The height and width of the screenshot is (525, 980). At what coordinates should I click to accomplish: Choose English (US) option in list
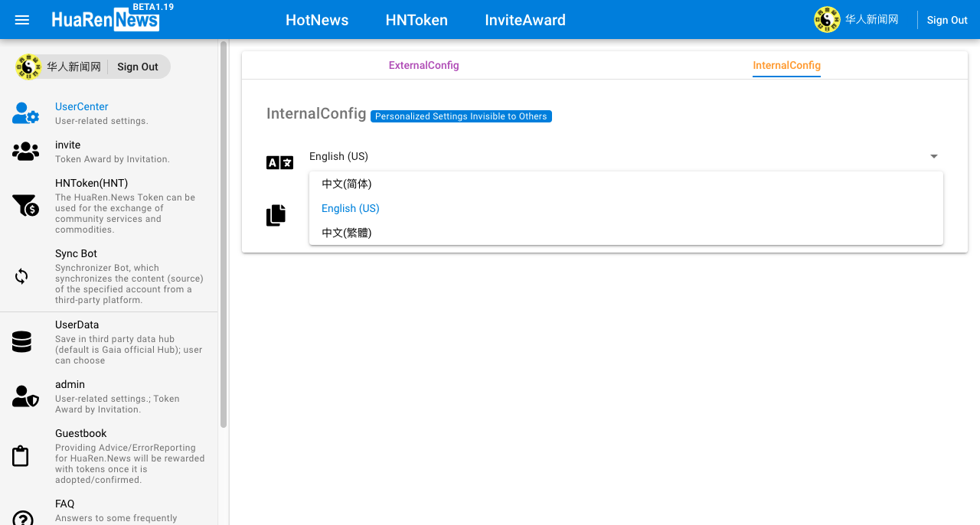tap(626, 208)
